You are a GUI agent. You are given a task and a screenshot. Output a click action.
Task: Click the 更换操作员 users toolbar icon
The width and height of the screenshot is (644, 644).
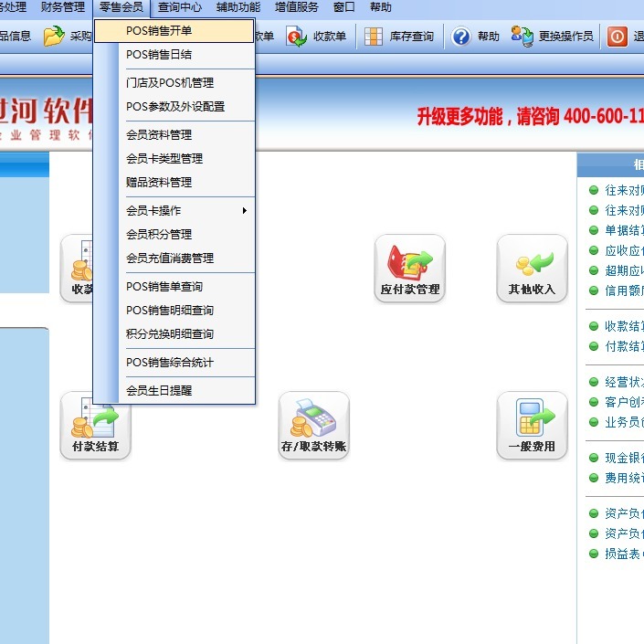(522, 37)
